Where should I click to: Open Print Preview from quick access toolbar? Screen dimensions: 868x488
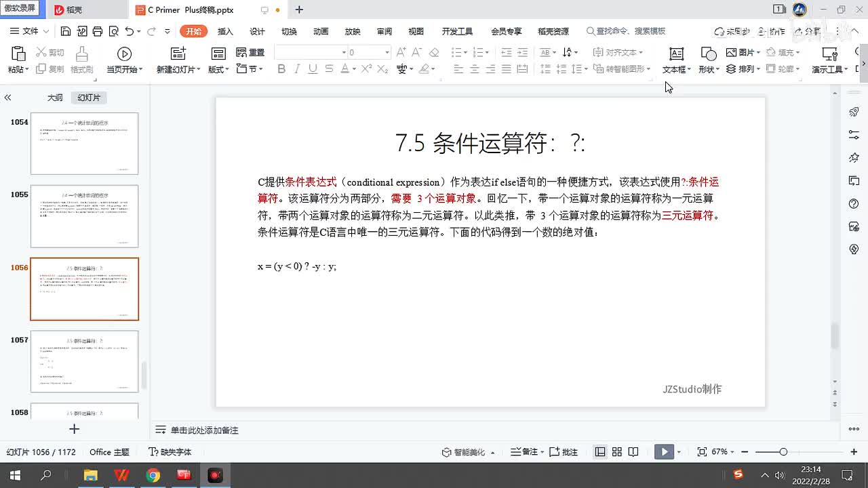(x=113, y=31)
